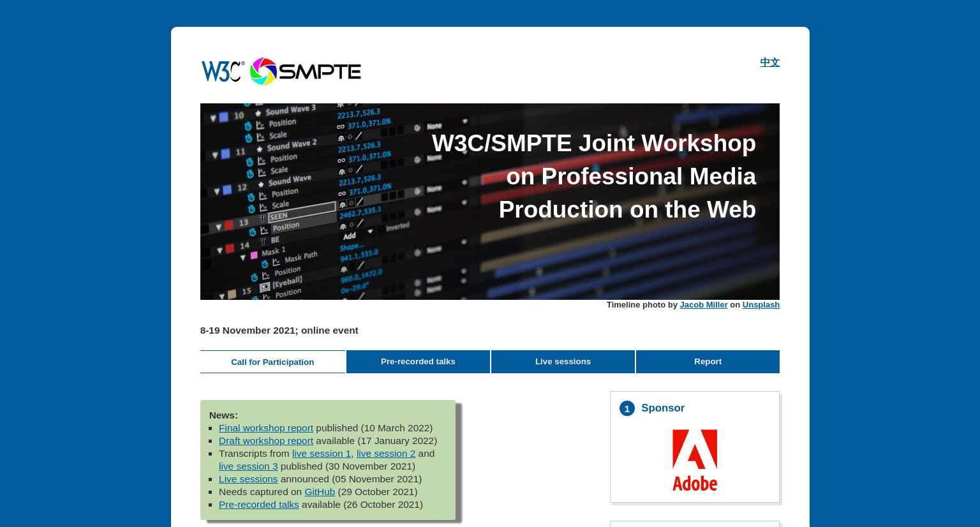
Task: Click the workshop title heading
Action: [x=593, y=177]
